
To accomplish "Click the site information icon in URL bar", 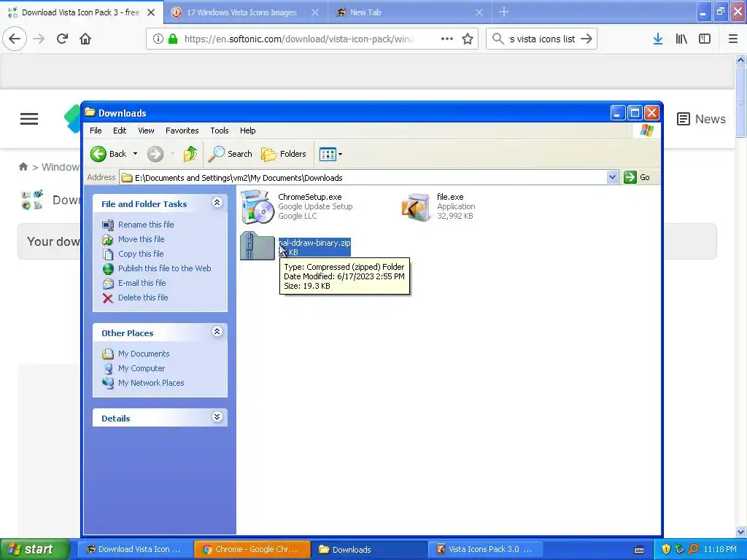I will (x=158, y=39).
